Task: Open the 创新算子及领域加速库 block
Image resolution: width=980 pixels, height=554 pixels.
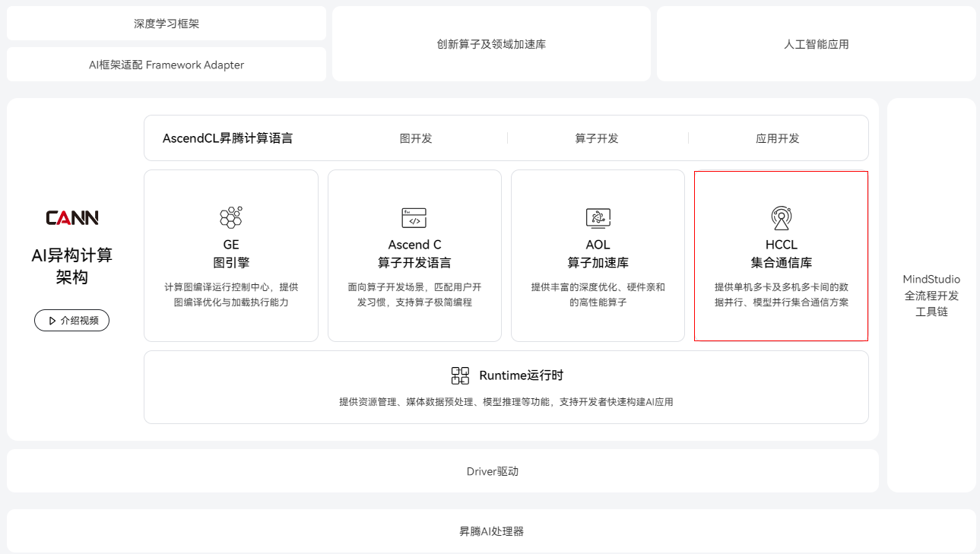Action: click(491, 44)
